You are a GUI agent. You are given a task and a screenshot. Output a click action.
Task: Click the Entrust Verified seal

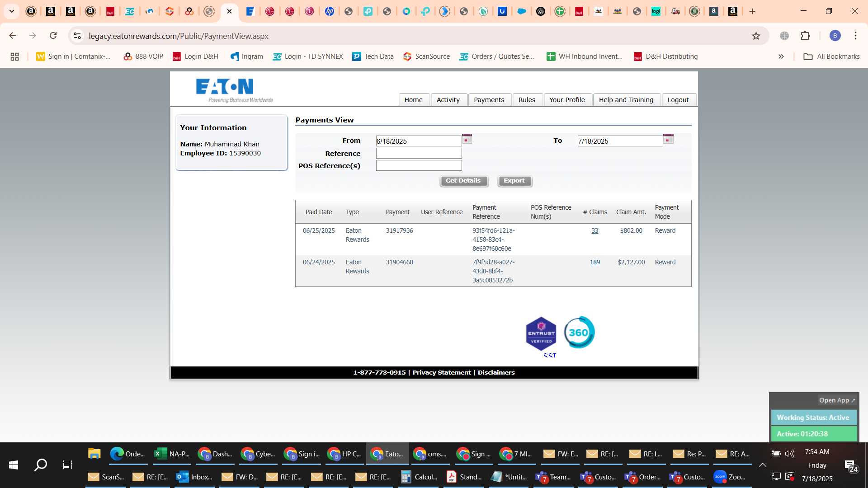541,333
